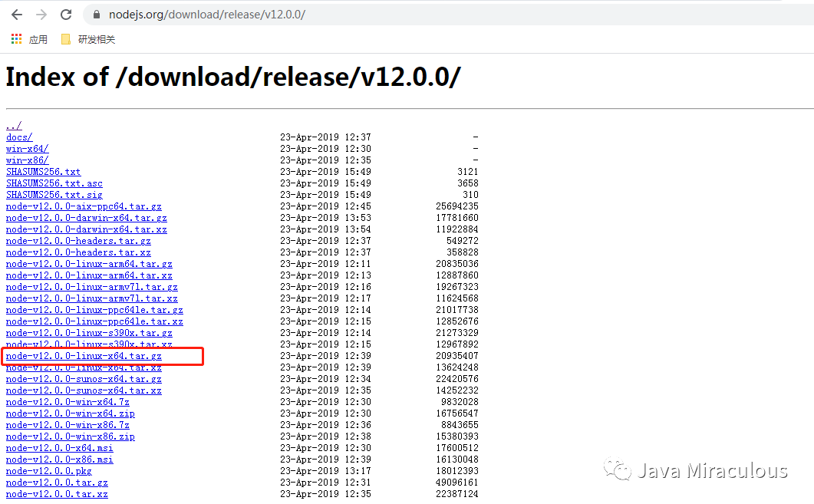This screenshot has height=504, width=814.
Task: Download node-v12.0.0-win-x64.7z
Action: (x=68, y=402)
